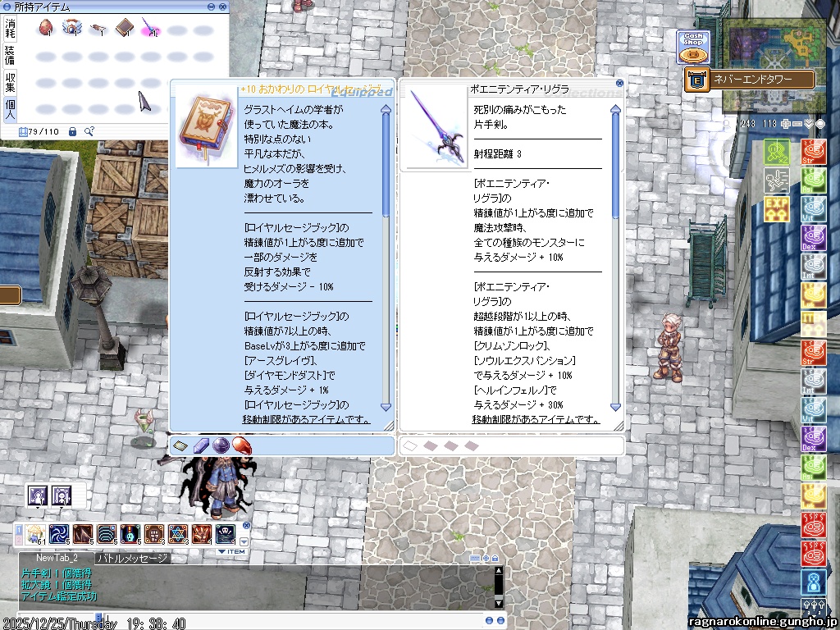Switch to the 装備 inventory tab

(10, 55)
